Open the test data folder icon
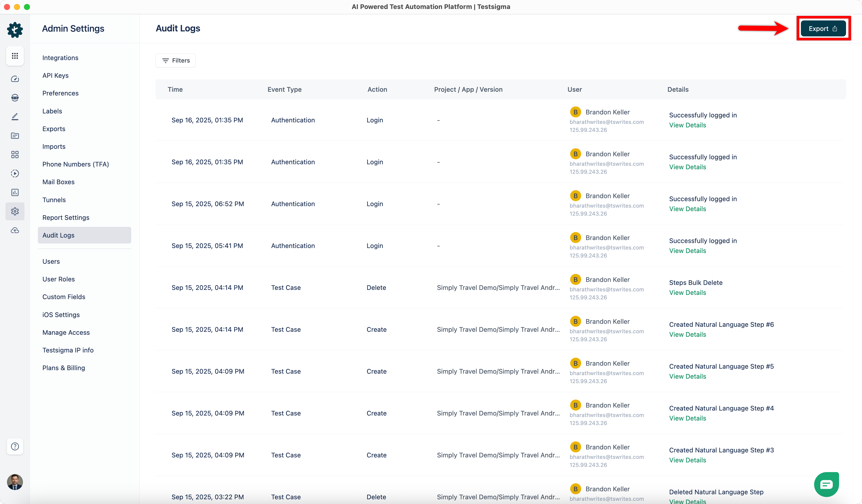Image resolution: width=862 pixels, height=504 pixels. 15,136
